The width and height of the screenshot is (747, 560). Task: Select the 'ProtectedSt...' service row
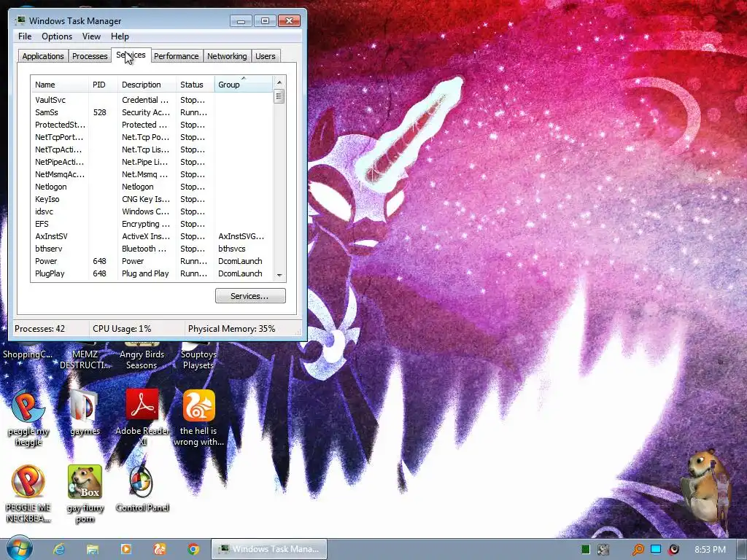pos(152,125)
